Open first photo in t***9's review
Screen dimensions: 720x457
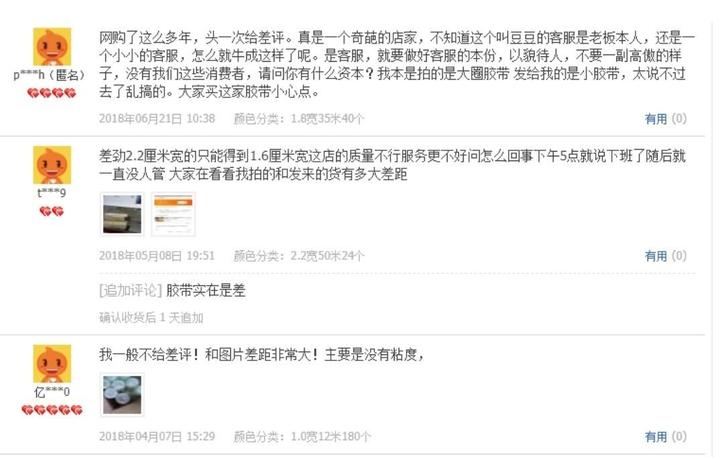tap(122, 214)
